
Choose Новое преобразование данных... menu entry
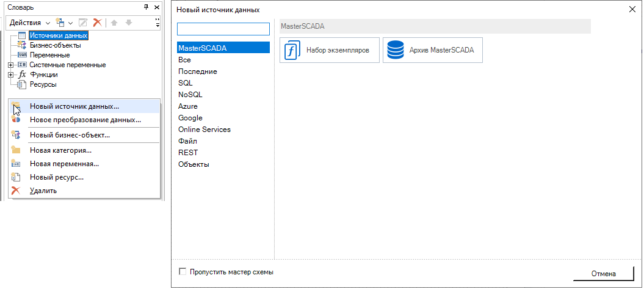point(84,120)
